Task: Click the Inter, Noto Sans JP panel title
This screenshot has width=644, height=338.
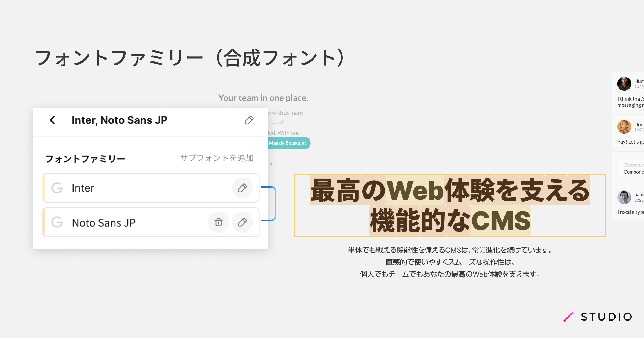Action: click(119, 120)
